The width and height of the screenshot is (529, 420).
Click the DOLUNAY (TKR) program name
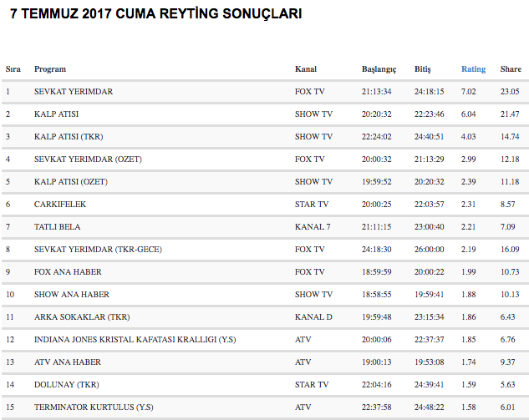[66, 385]
